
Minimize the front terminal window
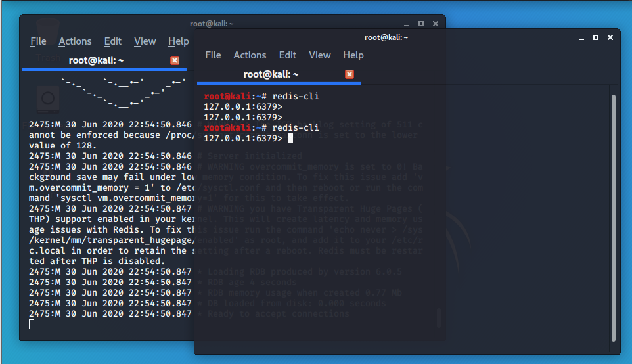click(581, 38)
